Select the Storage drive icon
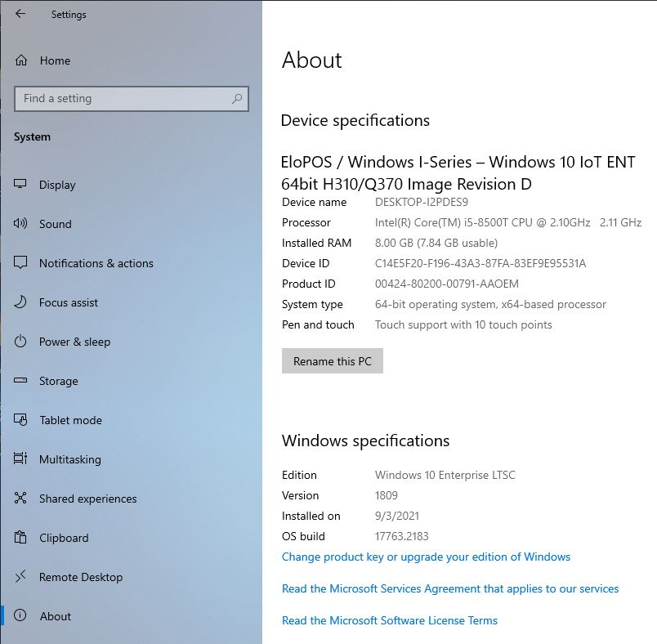This screenshot has width=657, height=644. click(20, 381)
